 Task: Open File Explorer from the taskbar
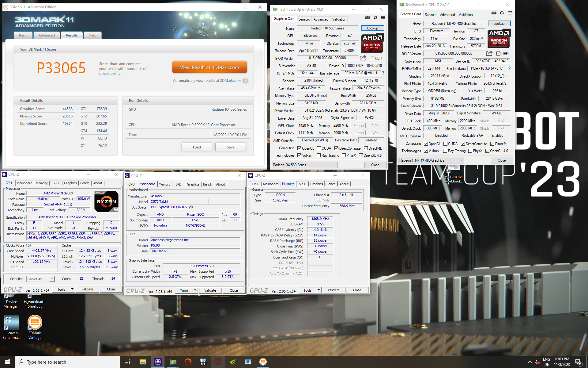143,362
